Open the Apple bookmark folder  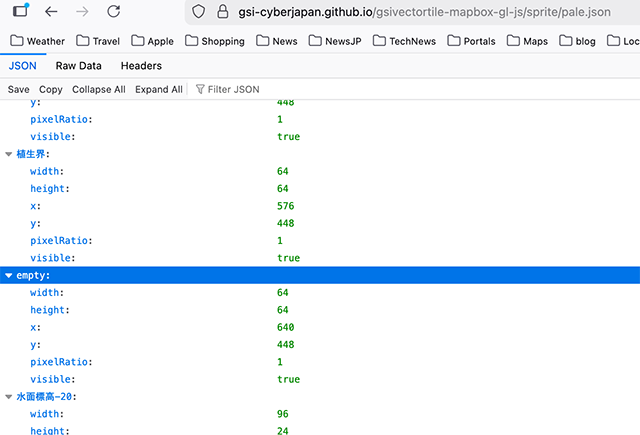click(x=152, y=41)
